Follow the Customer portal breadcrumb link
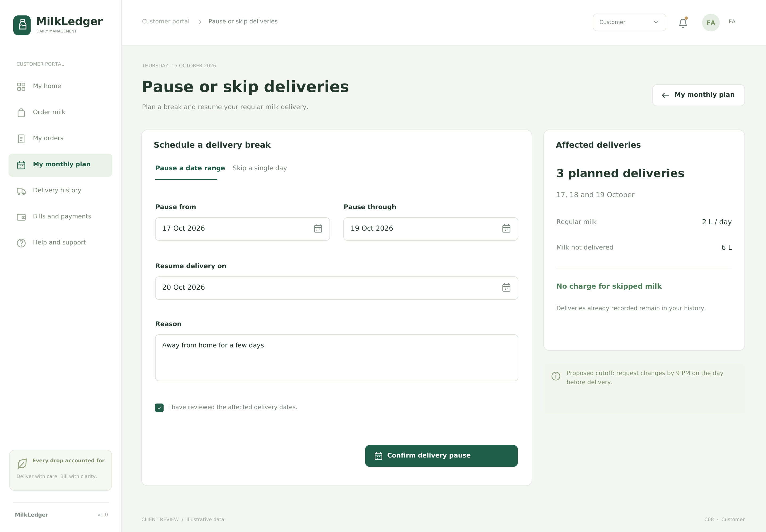This screenshot has height=532, width=766. pos(166,21)
